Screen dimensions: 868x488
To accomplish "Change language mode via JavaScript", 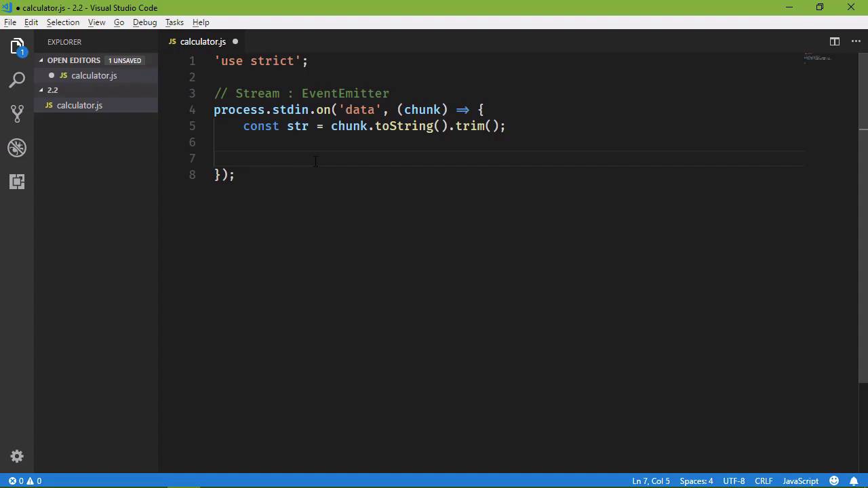I will (x=801, y=481).
